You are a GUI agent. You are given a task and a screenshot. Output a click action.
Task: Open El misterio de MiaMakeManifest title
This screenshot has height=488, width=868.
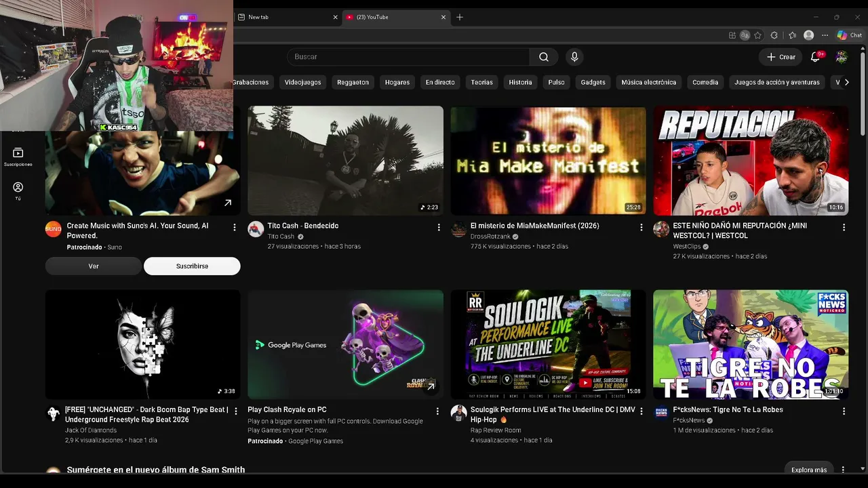tap(535, 226)
